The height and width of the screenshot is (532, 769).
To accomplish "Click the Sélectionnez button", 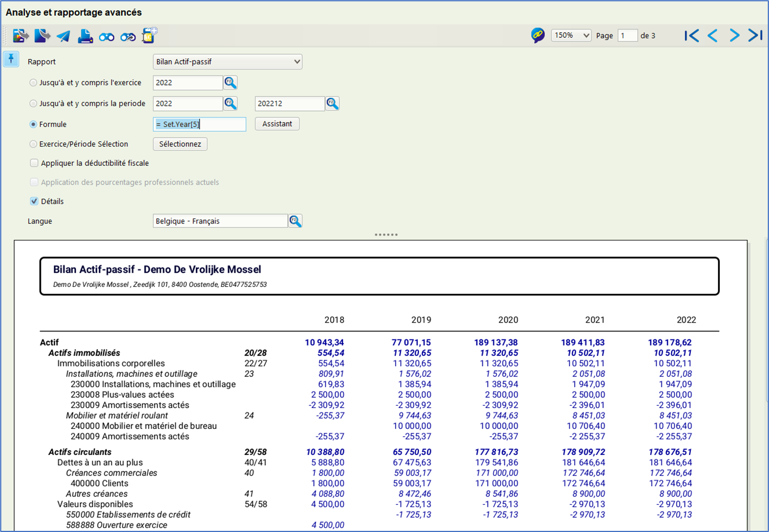I will (180, 144).
